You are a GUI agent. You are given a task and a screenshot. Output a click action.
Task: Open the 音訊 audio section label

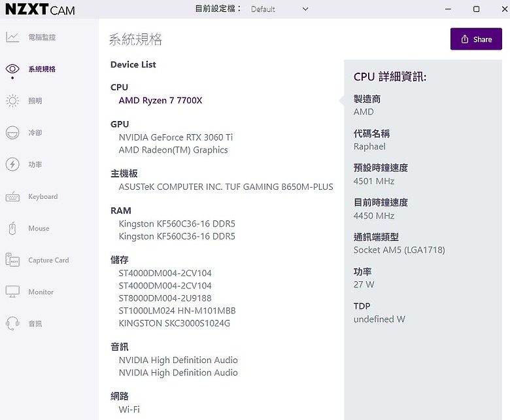pos(35,324)
